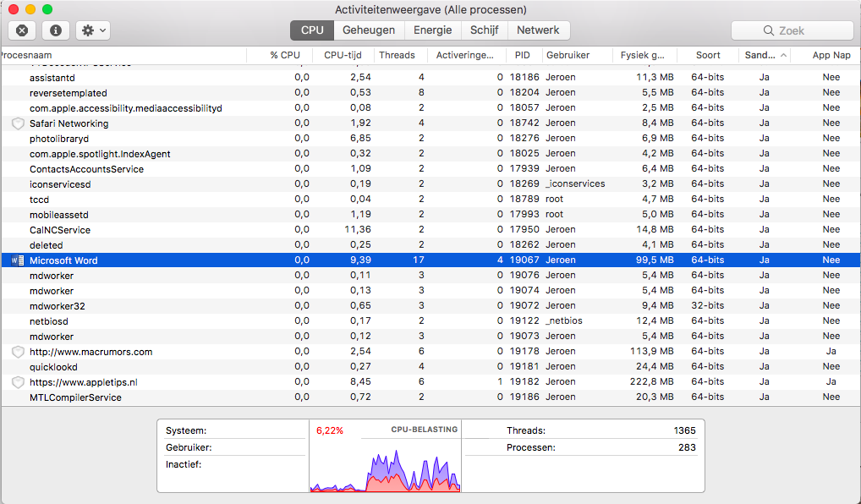Switch to the Netwerk tab

[x=538, y=30]
